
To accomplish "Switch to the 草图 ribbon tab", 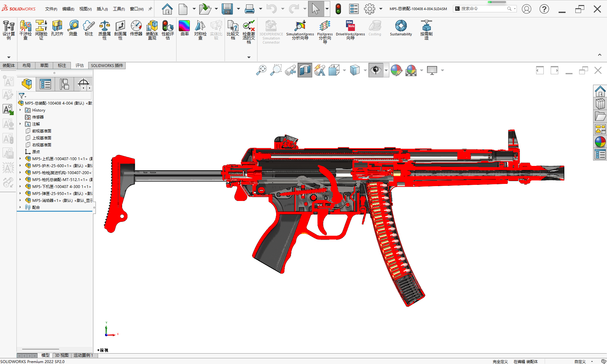I will click(44, 65).
